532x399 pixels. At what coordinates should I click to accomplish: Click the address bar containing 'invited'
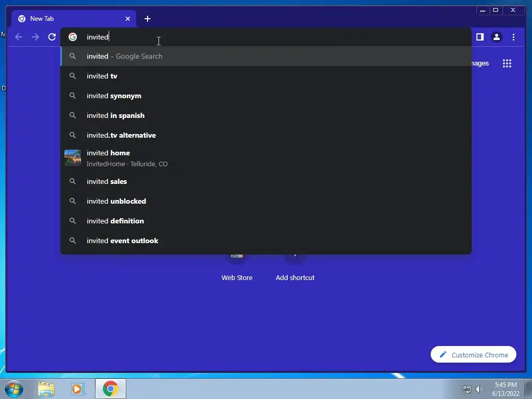pos(266,37)
